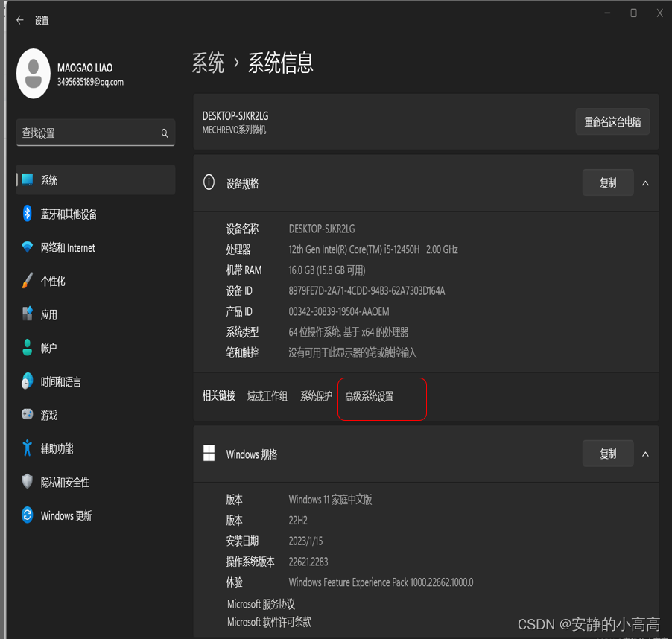Click the Time and language globe icon

tap(28, 381)
